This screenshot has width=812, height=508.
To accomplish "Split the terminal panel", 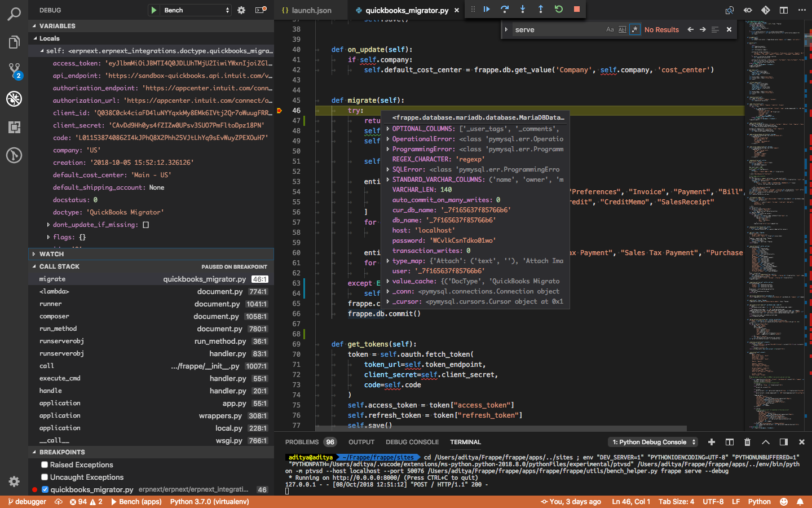I will pos(730,442).
